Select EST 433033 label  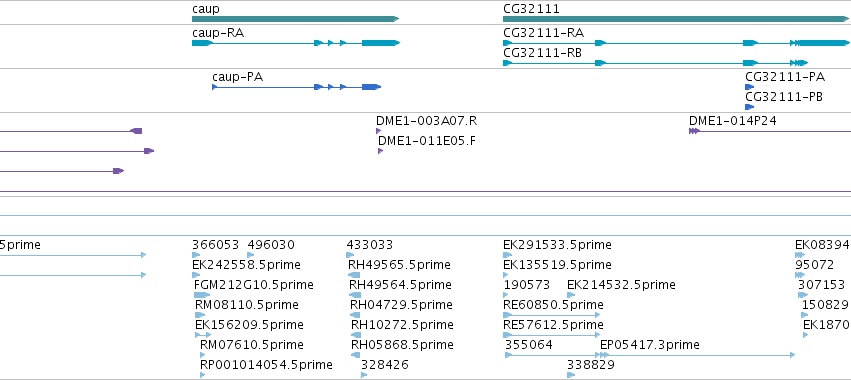tap(370, 245)
